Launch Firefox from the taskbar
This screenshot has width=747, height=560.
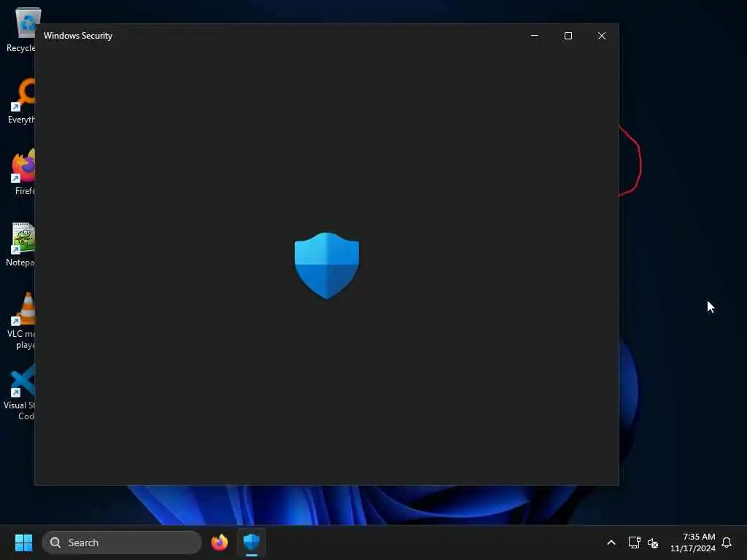[x=220, y=542]
